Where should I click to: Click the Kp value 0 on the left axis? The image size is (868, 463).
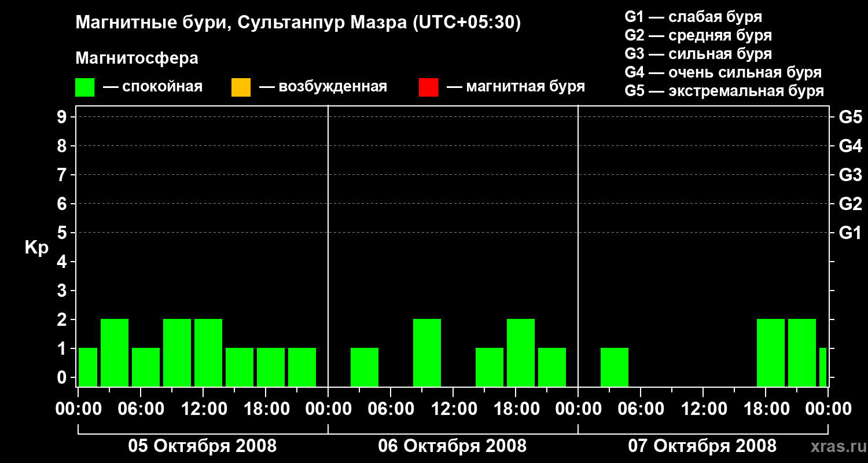63,377
